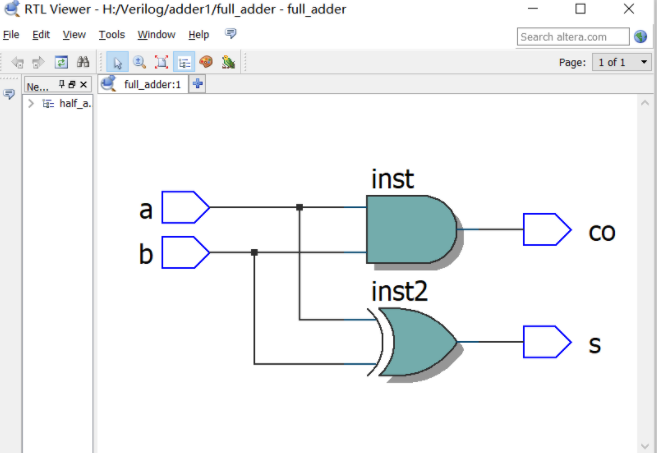The height and width of the screenshot is (453, 657).
Task: Add a new tab with plus icon
Action: click(198, 84)
